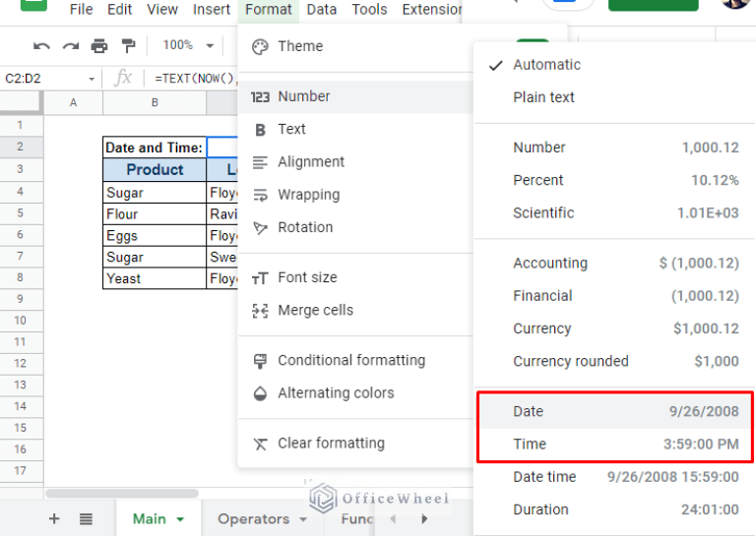This screenshot has height=536, width=756.
Task: Open the Wrapping submenu
Action: pos(355,195)
